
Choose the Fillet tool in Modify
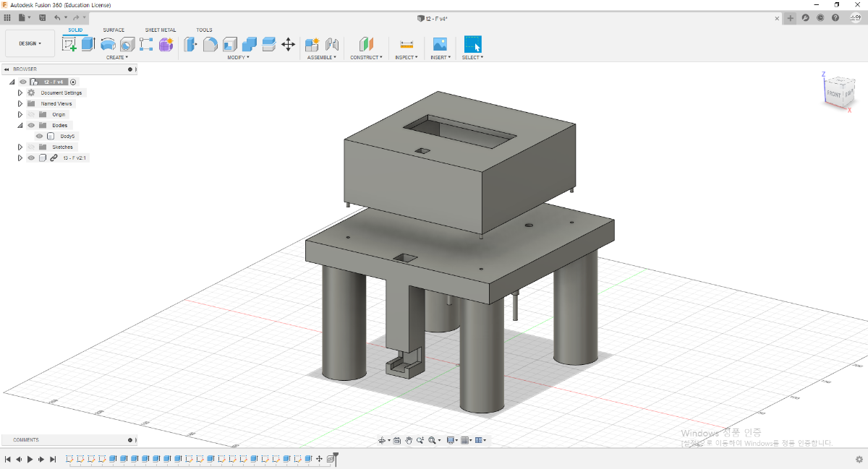pos(210,44)
